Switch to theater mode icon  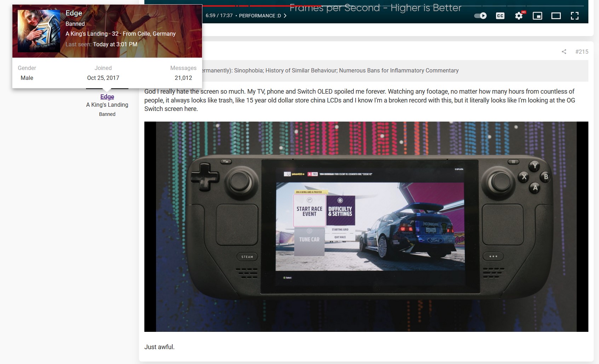[x=556, y=16]
